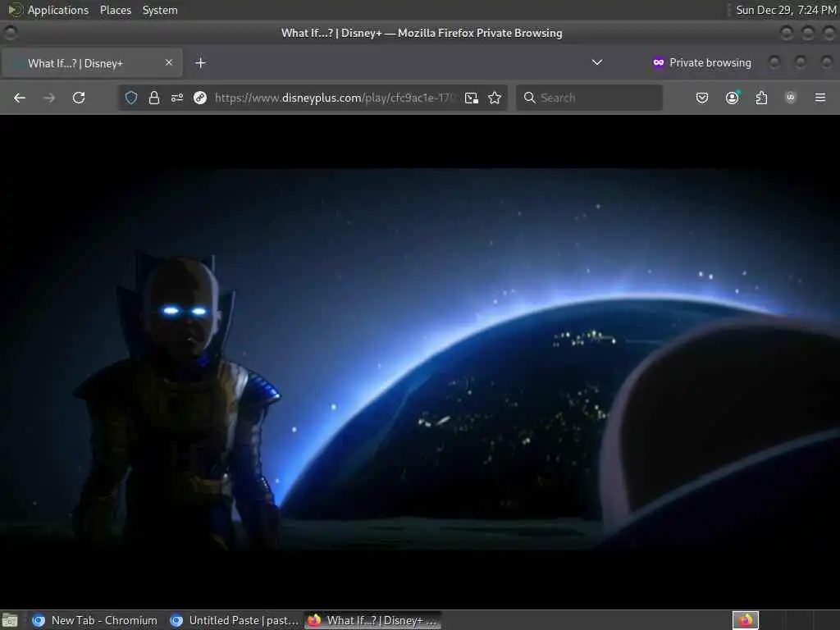Open a new tab with plus button
Image resolution: width=840 pixels, height=630 pixels.
[x=200, y=62]
